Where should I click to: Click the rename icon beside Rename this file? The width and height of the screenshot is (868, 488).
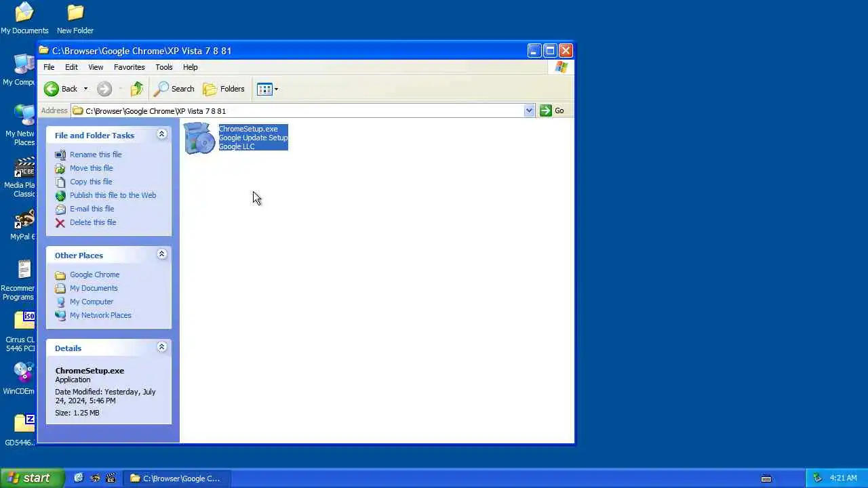(x=60, y=155)
